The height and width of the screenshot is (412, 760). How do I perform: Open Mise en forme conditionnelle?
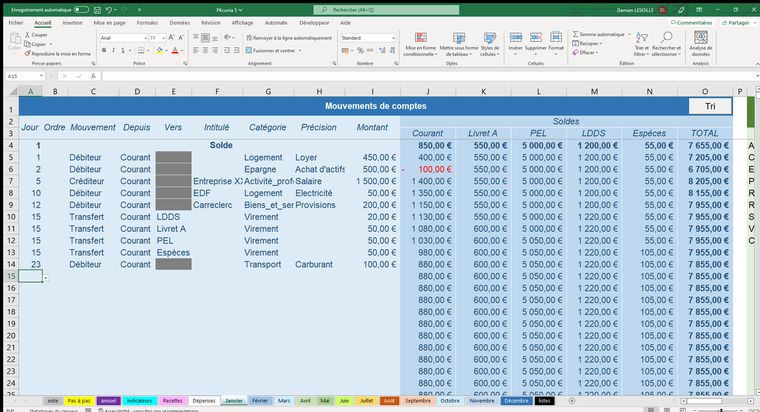click(x=420, y=38)
